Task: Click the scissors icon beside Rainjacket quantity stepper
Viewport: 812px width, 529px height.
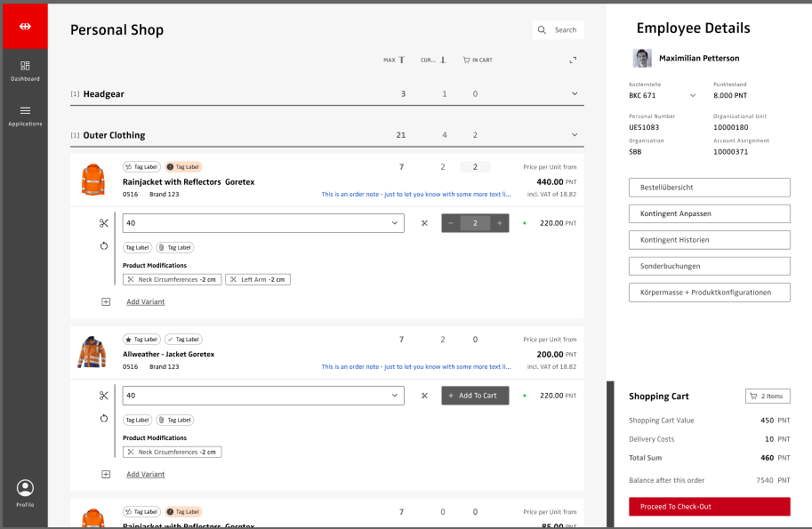Action: tap(424, 223)
